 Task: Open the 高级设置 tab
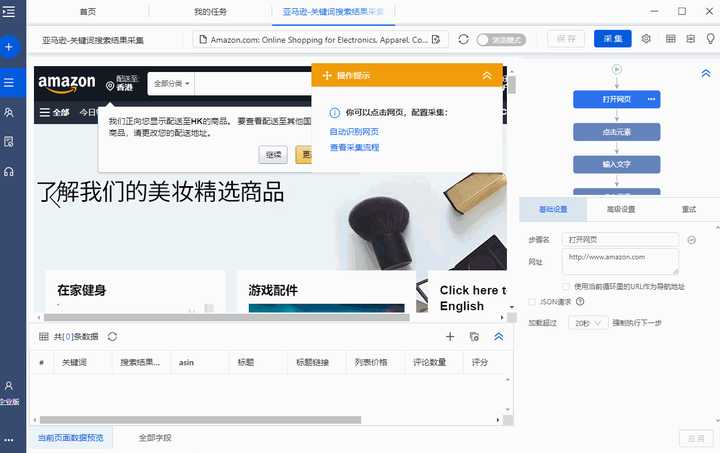click(x=621, y=209)
